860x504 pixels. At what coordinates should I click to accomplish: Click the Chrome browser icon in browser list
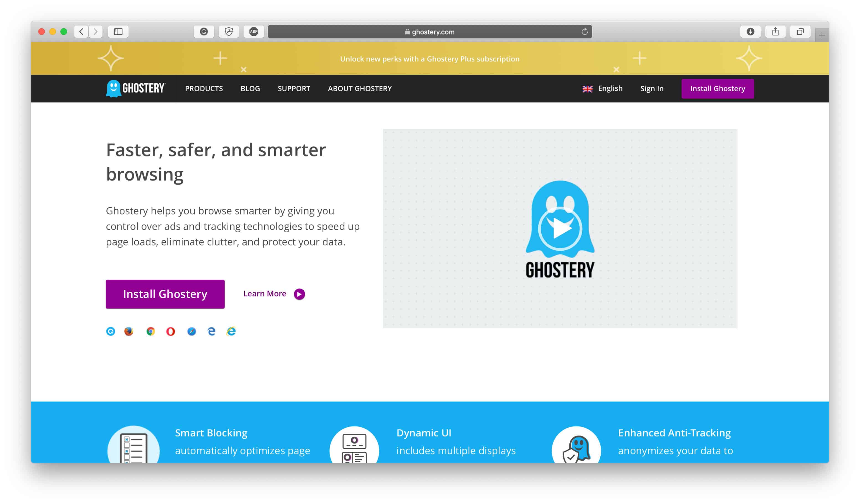coord(151,331)
